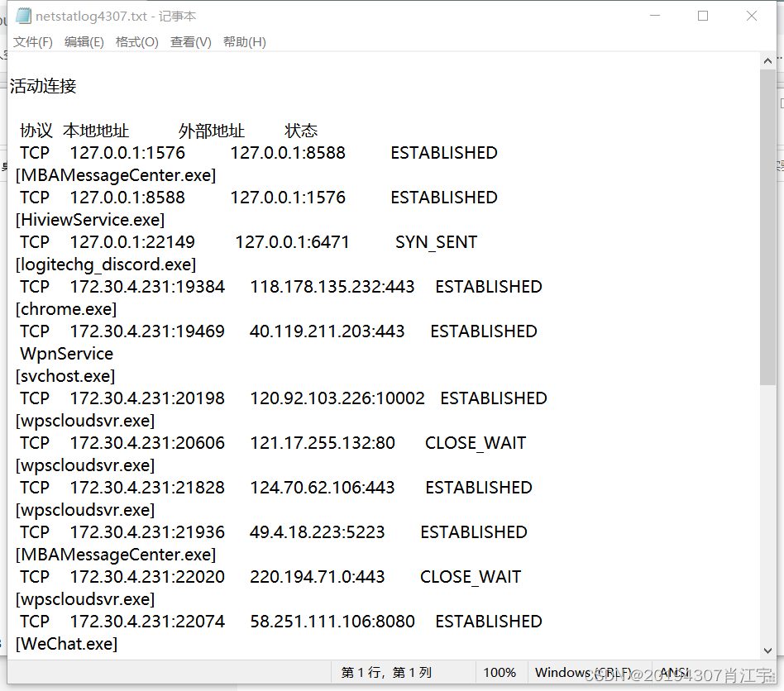Minimize the Notepad window

click(655, 16)
